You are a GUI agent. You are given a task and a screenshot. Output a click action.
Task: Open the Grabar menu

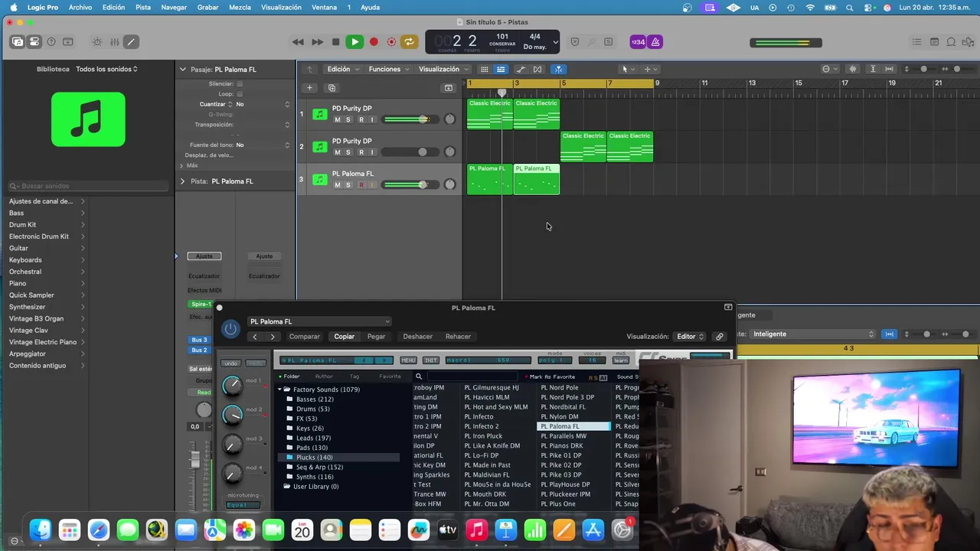tap(207, 7)
